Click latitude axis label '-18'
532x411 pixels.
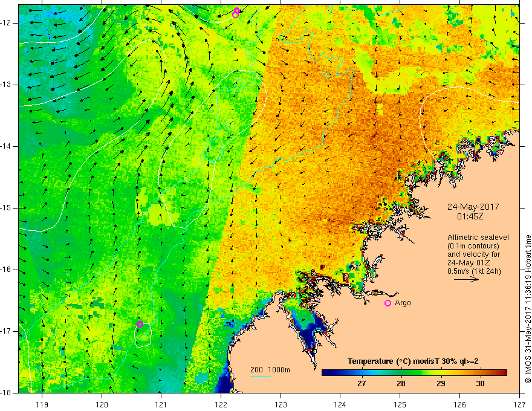7,393
